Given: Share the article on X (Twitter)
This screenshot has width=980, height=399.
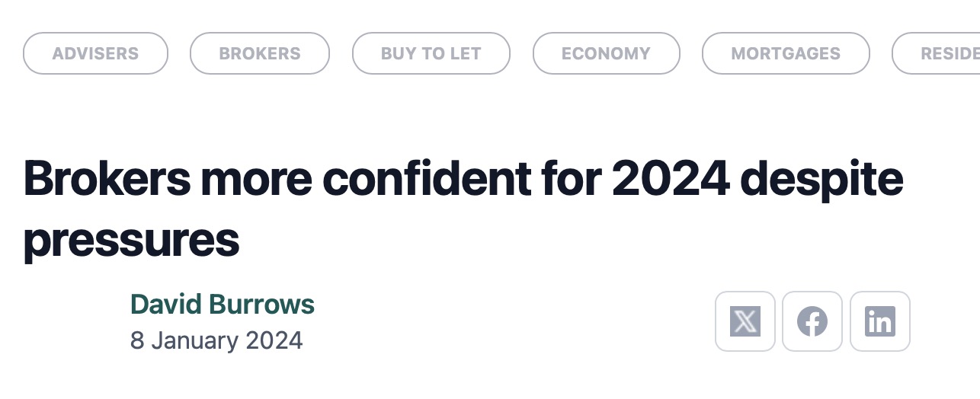Looking at the screenshot, I should (745, 321).
